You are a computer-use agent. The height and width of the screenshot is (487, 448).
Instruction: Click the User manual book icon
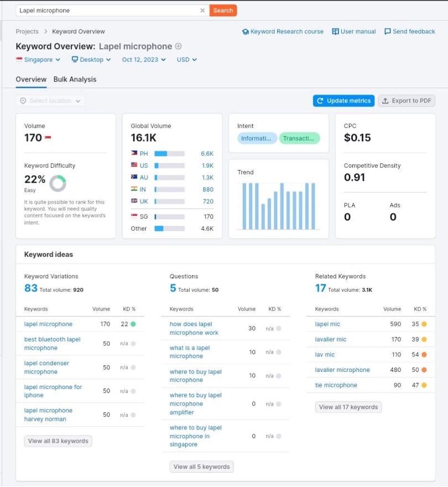pos(335,32)
